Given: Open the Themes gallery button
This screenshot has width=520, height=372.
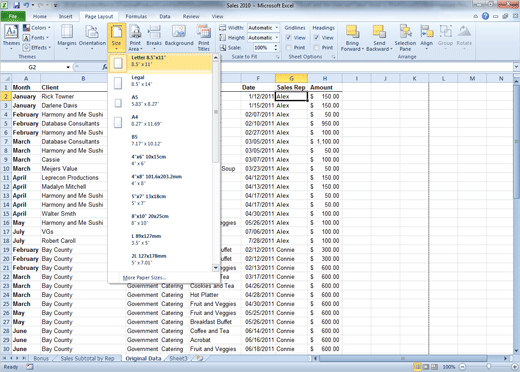Looking at the screenshot, I should click(x=11, y=37).
